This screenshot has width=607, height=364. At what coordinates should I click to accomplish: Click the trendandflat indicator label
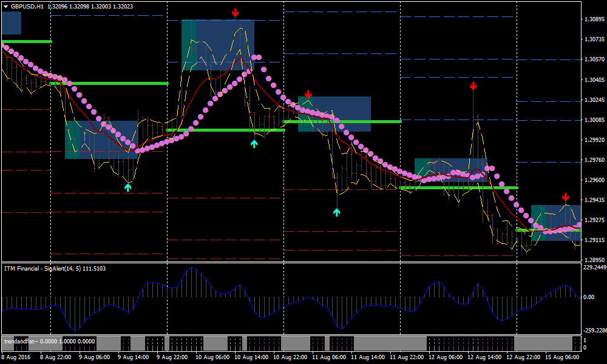pos(49,341)
